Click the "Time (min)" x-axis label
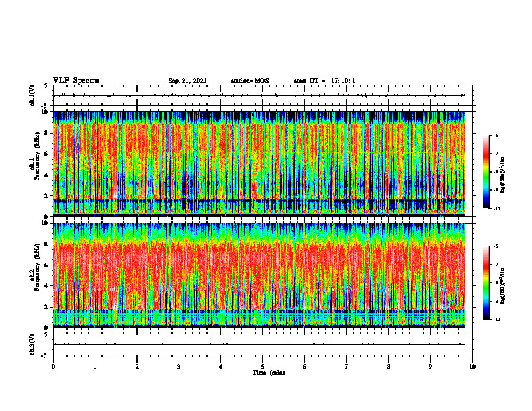 coord(269,373)
